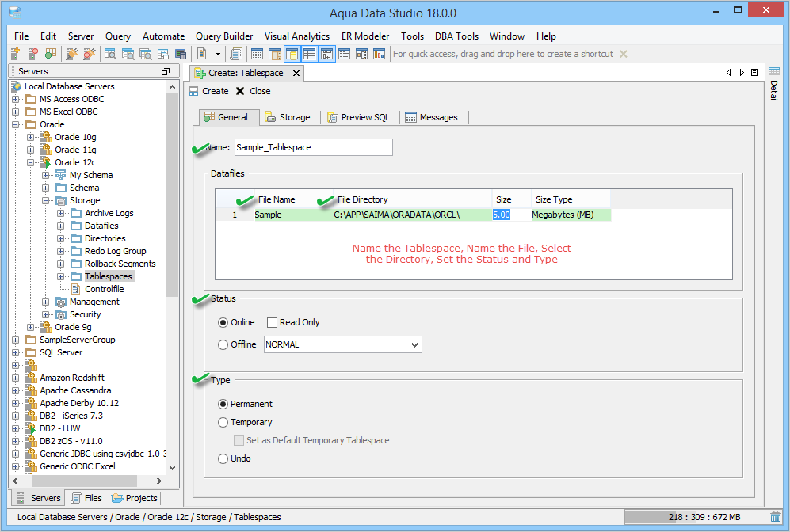The image size is (790, 532).
Task: Expand the Tablespaces node
Action: click(x=60, y=276)
